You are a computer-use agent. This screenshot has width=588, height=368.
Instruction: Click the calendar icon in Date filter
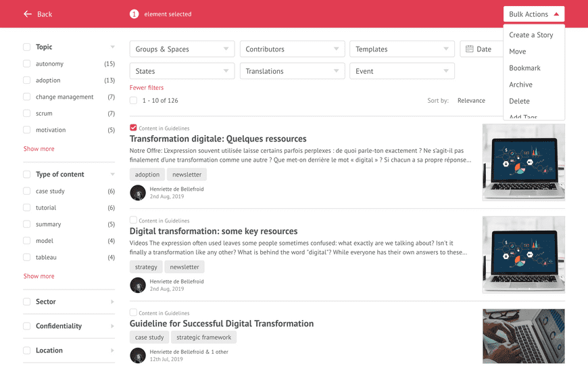tap(469, 49)
